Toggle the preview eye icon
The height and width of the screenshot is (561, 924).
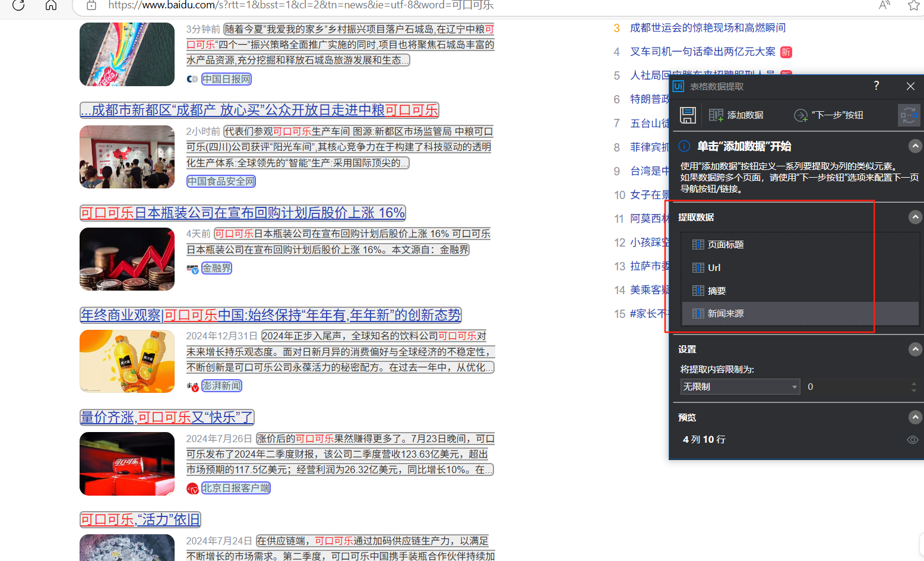[x=913, y=440]
